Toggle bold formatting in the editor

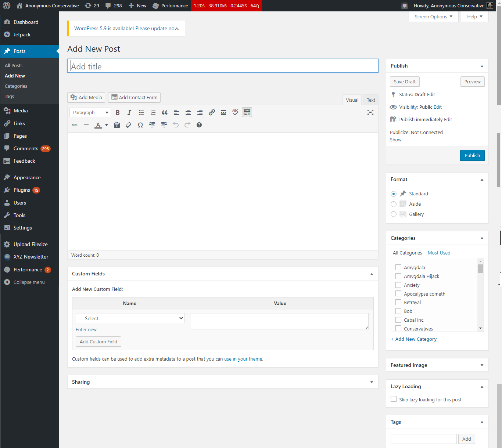pos(118,112)
